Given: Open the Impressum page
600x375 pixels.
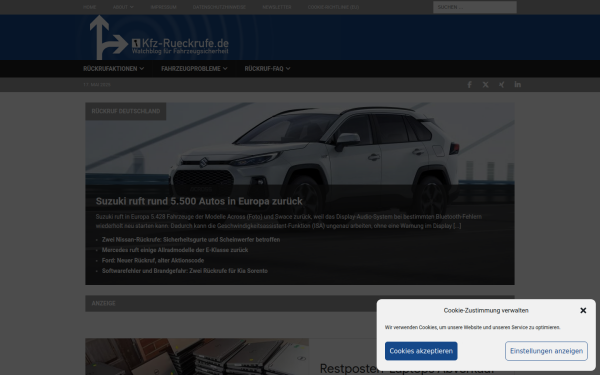Looking at the screenshot, I should [163, 7].
